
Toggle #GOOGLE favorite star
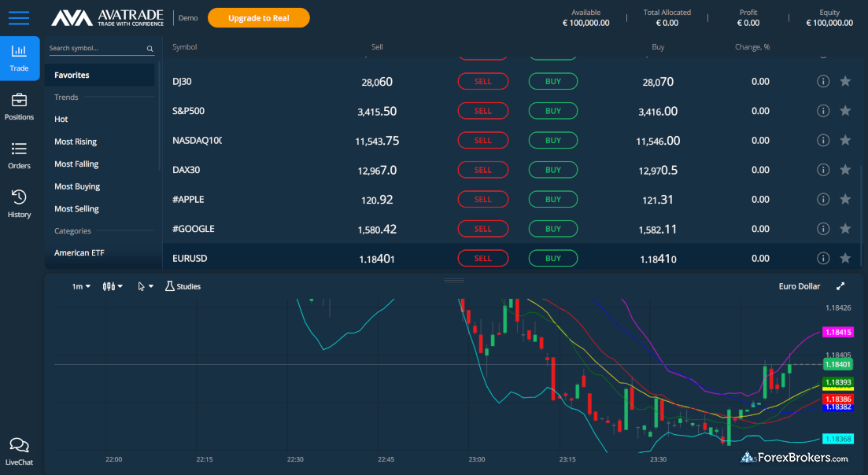click(845, 228)
